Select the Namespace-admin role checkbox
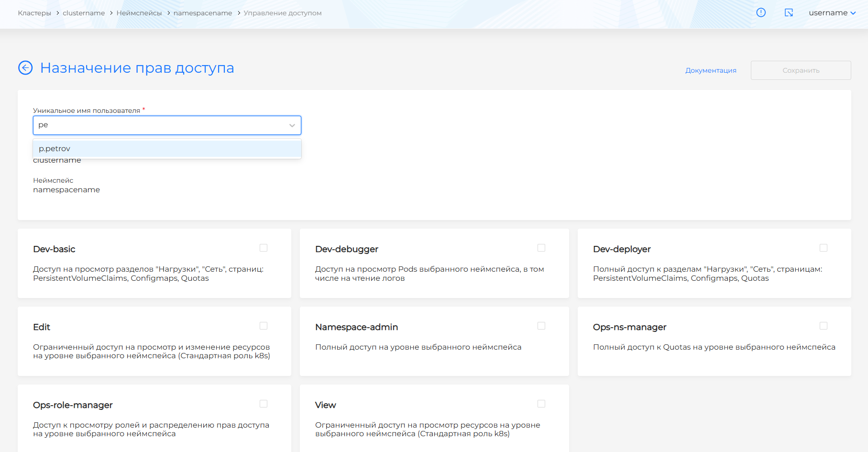Viewport: 868px width, 452px height. pyautogui.click(x=541, y=326)
